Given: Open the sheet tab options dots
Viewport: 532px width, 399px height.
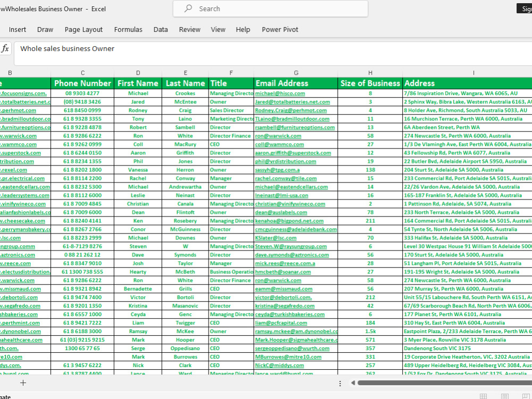Looking at the screenshot, I should coord(340,383).
